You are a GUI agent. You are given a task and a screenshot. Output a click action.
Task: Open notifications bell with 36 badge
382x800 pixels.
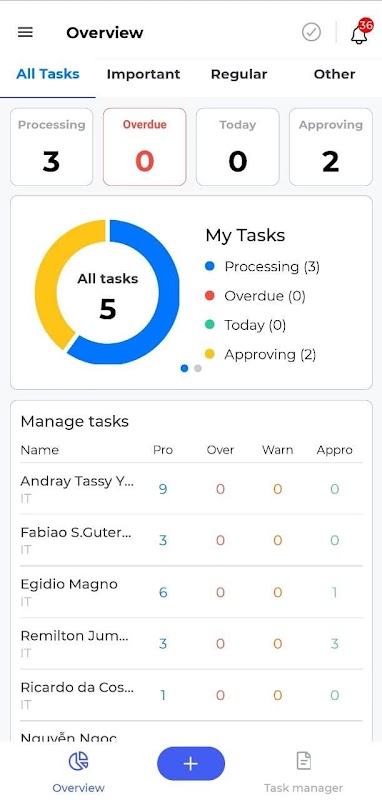[360, 33]
